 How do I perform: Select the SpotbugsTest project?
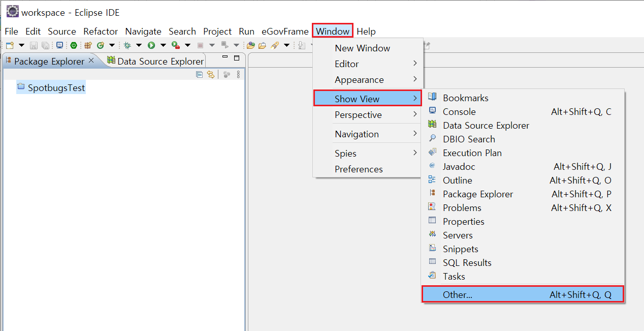click(x=56, y=88)
